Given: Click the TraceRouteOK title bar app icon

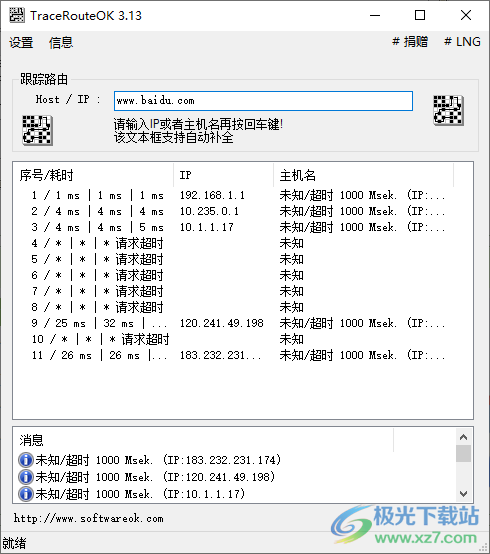Looking at the screenshot, I should tap(17, 15).
